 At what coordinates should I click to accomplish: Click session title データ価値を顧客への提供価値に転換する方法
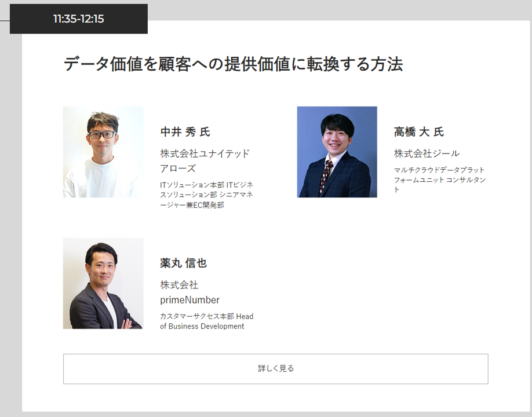234,64
